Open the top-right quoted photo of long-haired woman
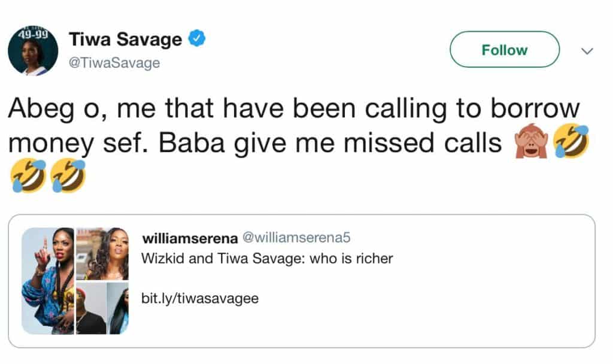This screenshot has width=613, height=364. [102, 253]
